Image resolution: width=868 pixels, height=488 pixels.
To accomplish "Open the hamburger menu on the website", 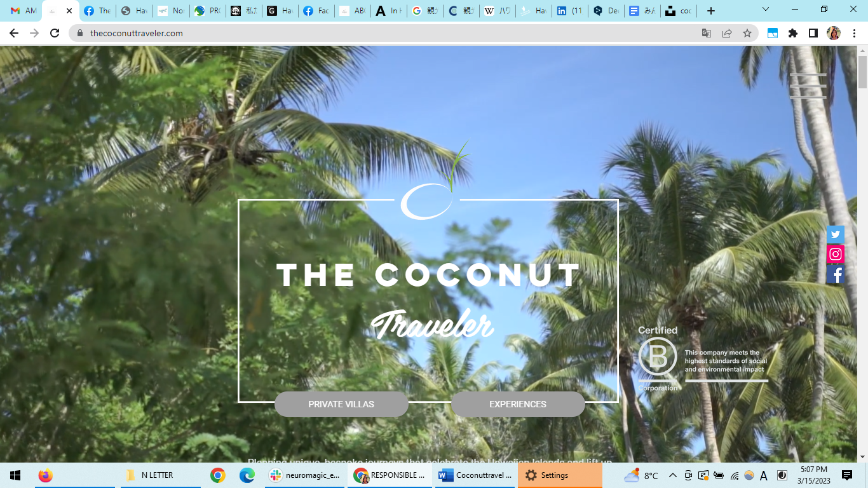I will tap(808, 86).
